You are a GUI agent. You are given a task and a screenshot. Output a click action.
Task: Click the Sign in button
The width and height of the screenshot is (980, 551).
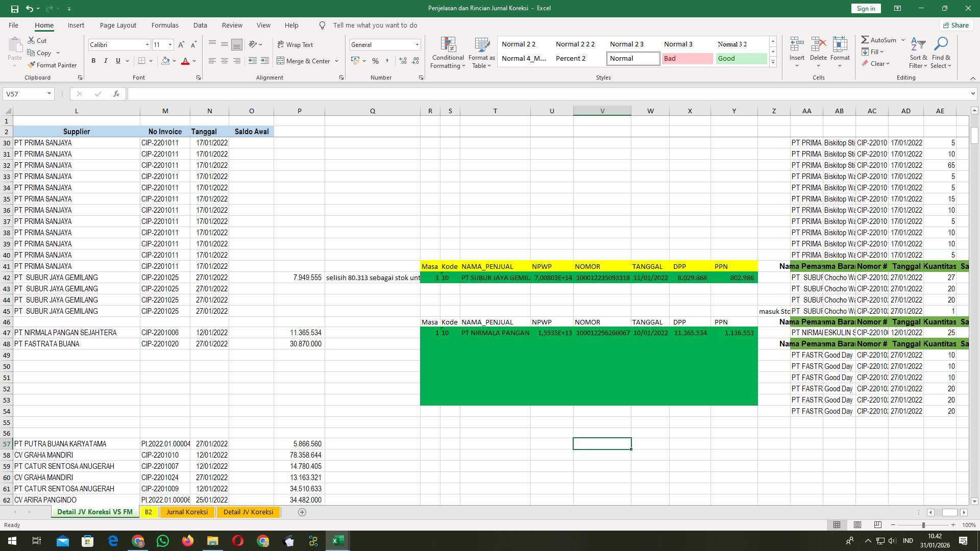866,8
